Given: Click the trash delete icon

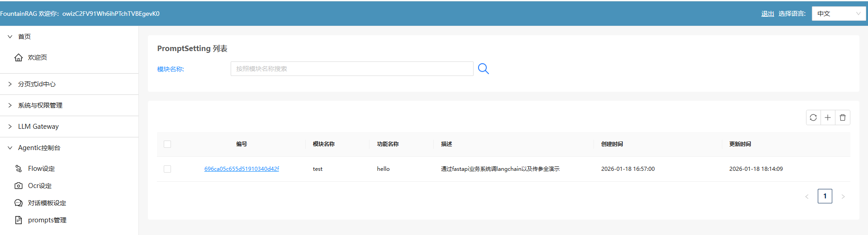Looking at the screenshot, I should coord(843,117).
